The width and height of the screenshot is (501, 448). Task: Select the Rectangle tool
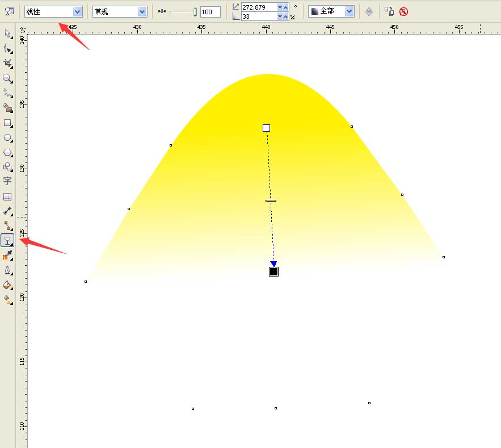click(x=8, y=123)
